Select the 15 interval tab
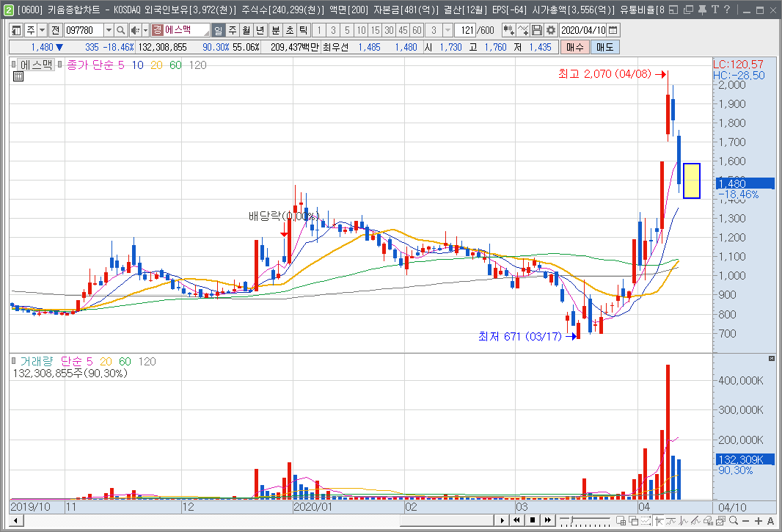Viewport: 782px width, 532px height. pyautogui.click(x=375, y=30)
